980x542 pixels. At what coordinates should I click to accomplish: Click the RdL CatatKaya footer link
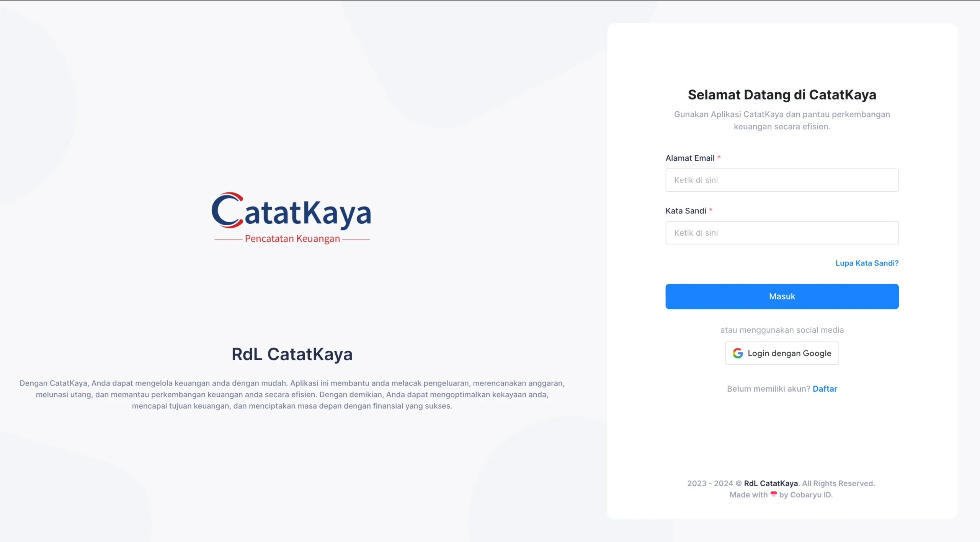pos(771,483)
